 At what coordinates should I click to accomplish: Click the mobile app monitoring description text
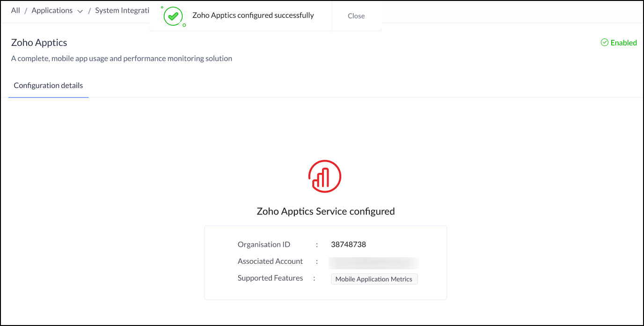tap(122, 59)
